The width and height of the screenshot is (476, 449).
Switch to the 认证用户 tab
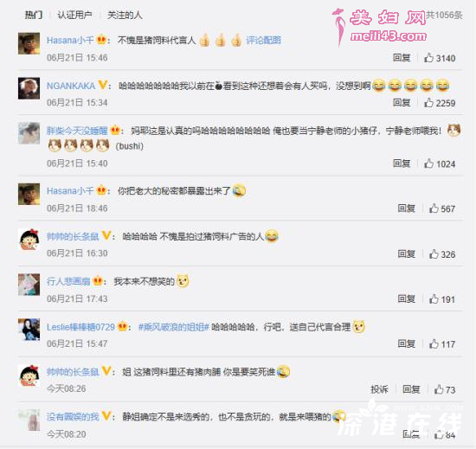click(74, 15)
